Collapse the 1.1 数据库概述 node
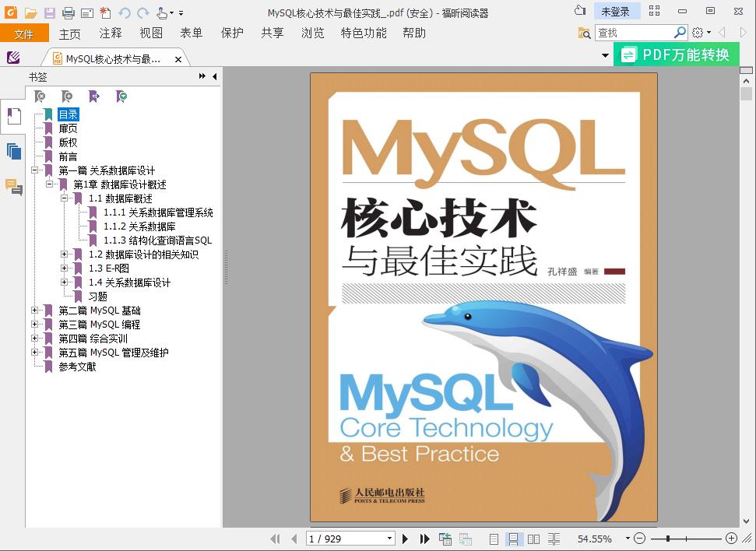This screenshot has height=551, width=756. pyautogui.click(x=64, y=198)
